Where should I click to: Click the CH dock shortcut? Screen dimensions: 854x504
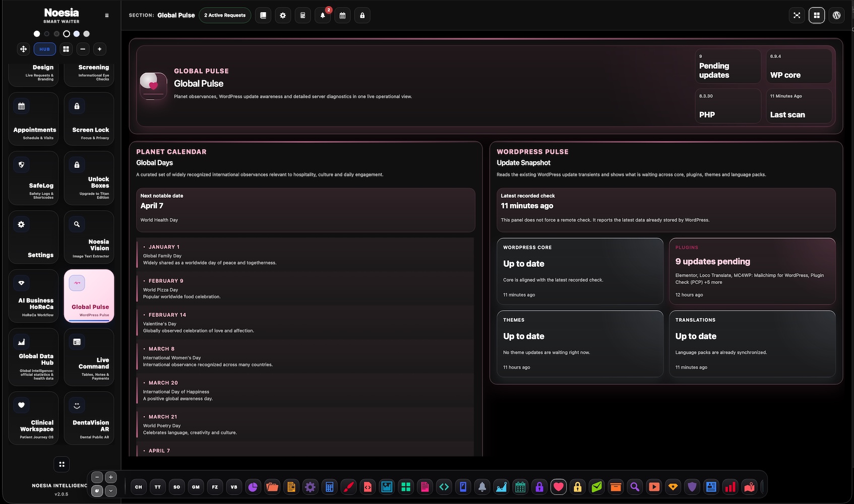pos(139,487)
